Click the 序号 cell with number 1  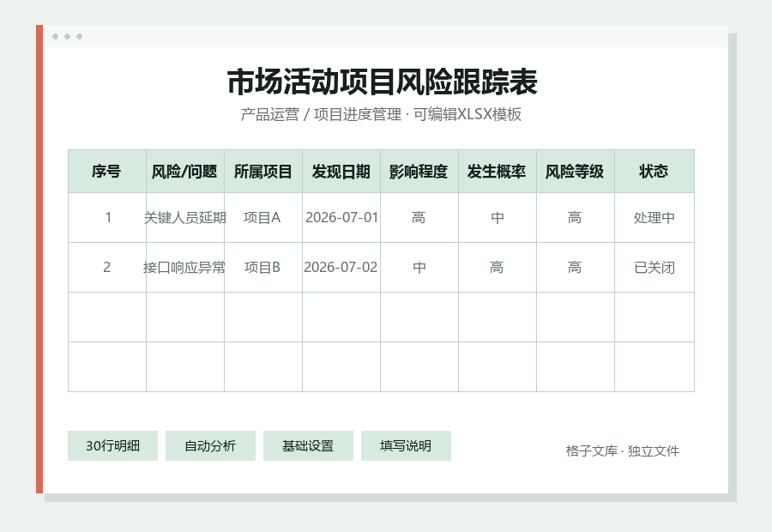(x=107, y=218)
